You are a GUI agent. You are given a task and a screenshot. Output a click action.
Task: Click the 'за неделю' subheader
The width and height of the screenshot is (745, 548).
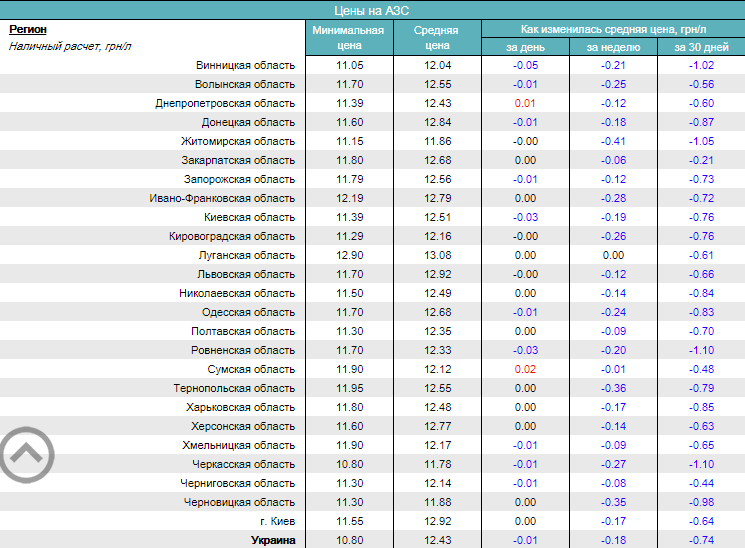pos(613,47)
